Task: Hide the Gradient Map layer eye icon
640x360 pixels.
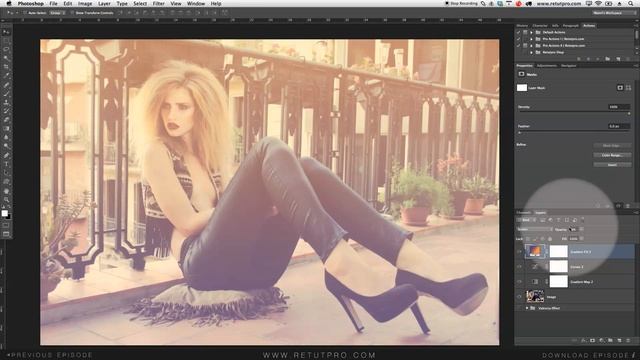Action: [x=519, y=282]
